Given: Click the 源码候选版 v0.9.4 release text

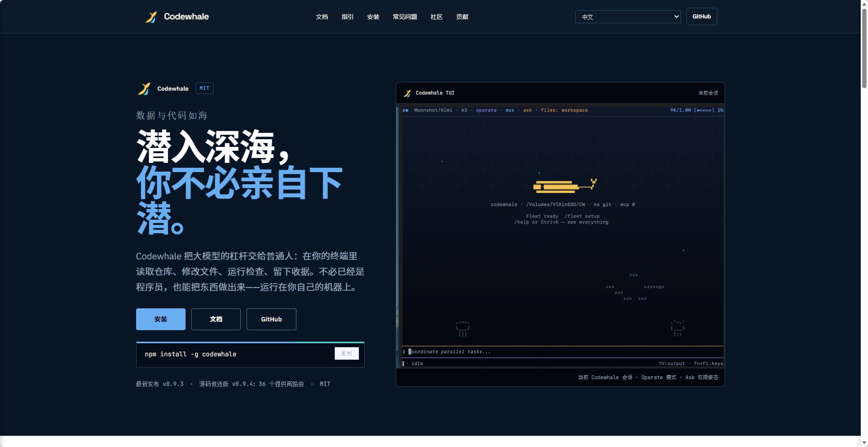Looking at the screenshot, I should (x=251, y=384).
